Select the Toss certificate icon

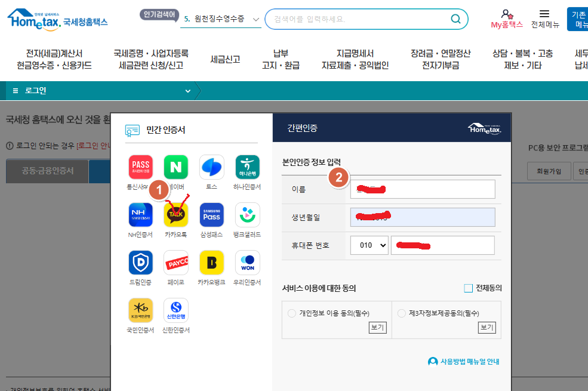(x=211, y=167)
